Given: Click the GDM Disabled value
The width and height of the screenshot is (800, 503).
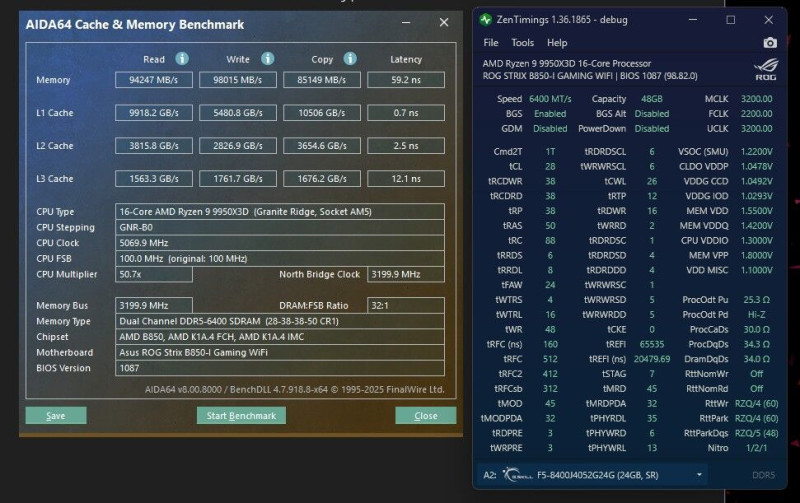Looking at the screenshot, I should click(550, 129).
